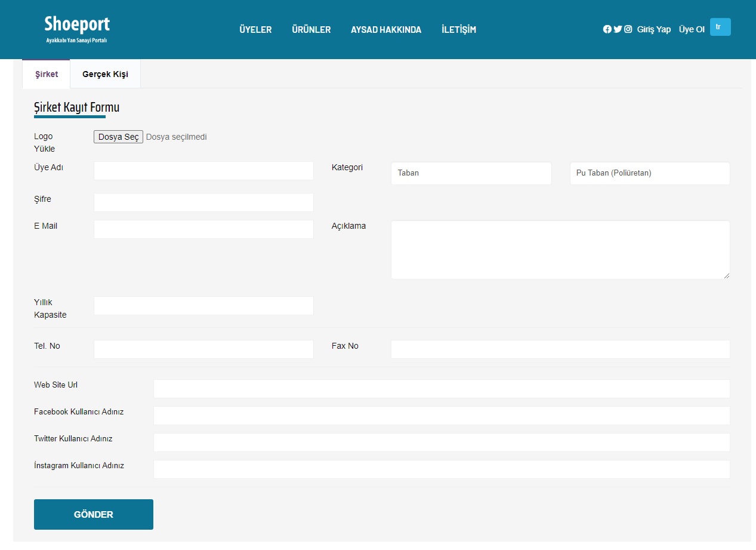
Task: Click the Üye Ol link
Action: click(692, 29)
